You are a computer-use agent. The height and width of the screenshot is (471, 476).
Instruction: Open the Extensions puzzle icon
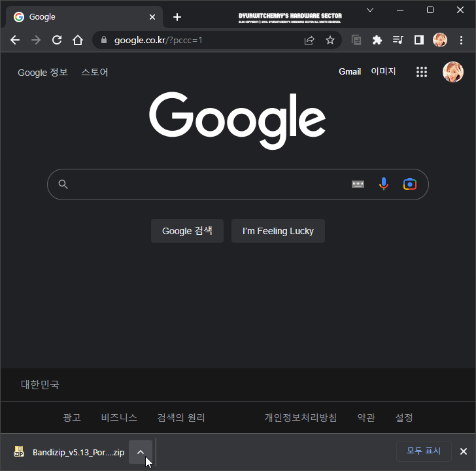tap(377, 40)
